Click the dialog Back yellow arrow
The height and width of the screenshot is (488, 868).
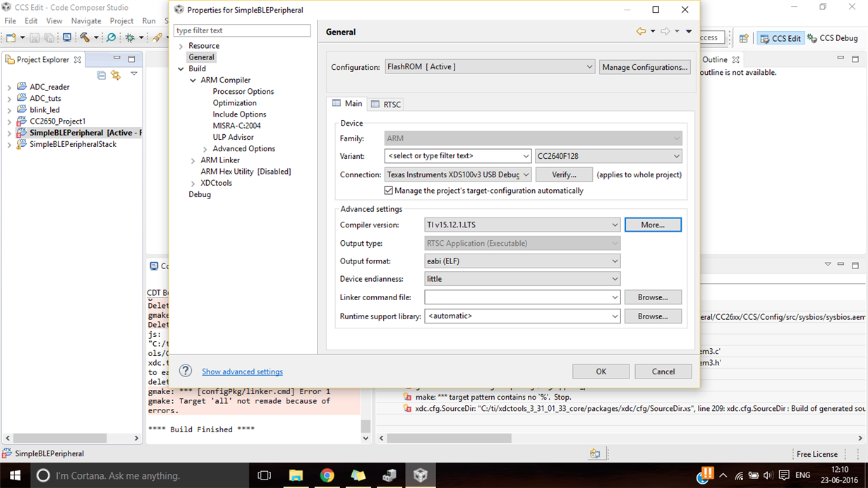pyautogui.click(x=641, y=31)
